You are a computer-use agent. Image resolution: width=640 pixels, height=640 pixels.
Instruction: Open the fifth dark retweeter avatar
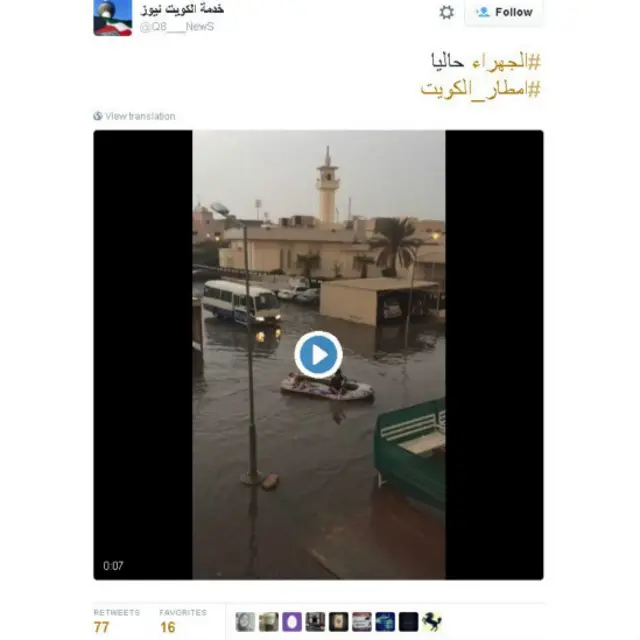pos(338,622)
